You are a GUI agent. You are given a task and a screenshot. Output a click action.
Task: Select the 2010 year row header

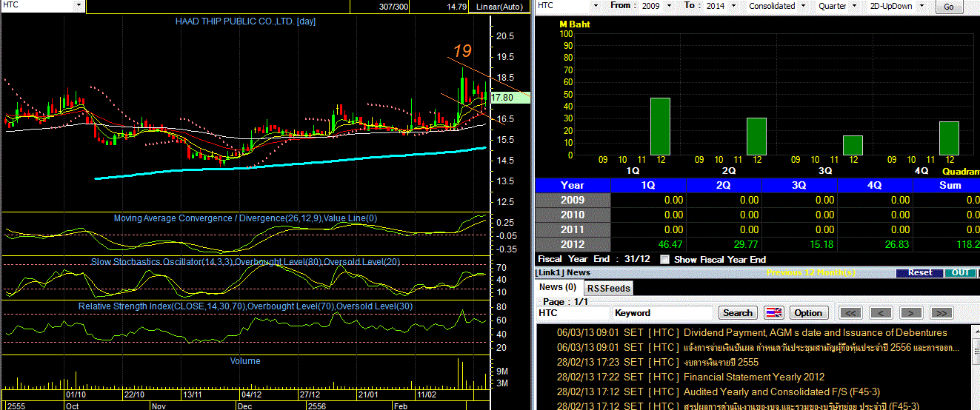tap(573, 215)
